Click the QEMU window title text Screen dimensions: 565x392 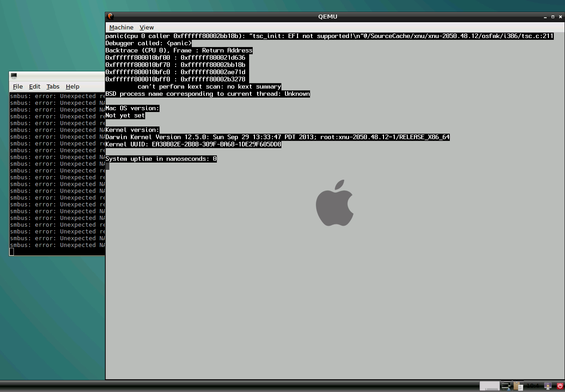coord(328,17)
